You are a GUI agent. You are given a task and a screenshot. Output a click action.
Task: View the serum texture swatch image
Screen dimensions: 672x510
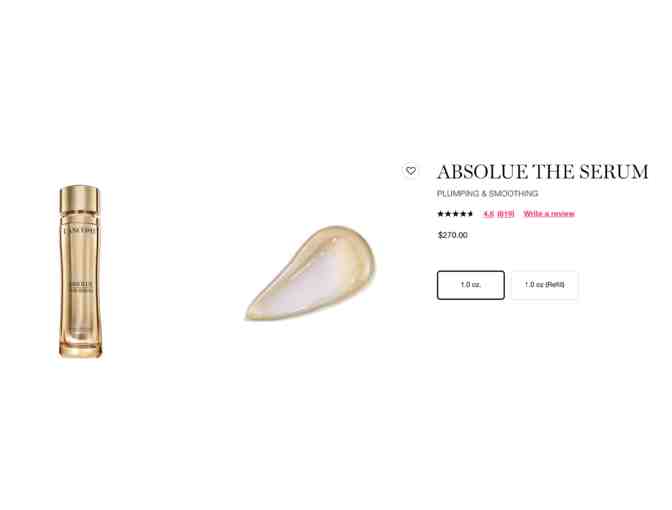tap(311, 273)
